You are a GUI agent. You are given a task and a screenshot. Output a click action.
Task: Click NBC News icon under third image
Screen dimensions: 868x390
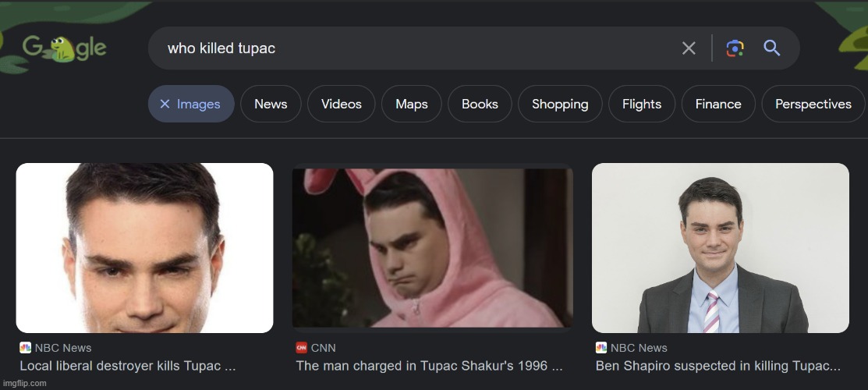tap(601, 348)
